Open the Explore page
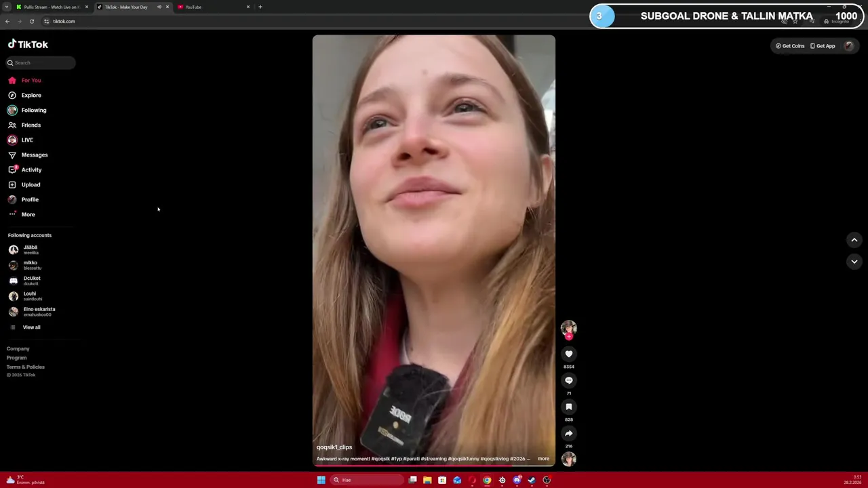This screenshot has height=488, width=868. pos(24,95)
